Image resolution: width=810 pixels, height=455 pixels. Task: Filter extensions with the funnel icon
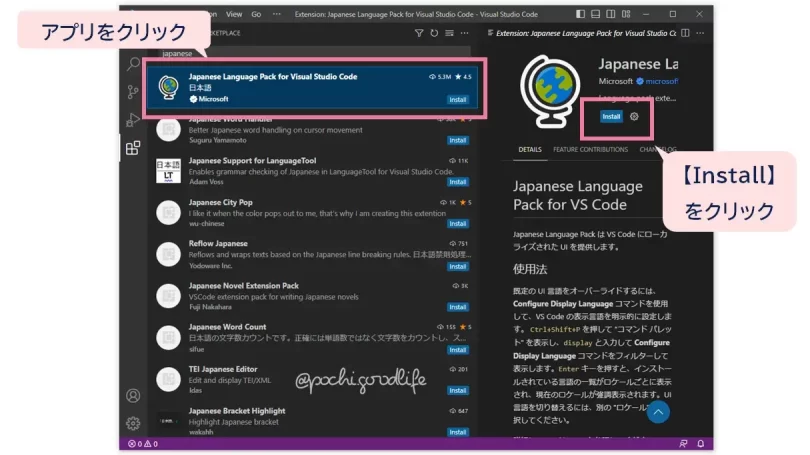click(x=419, y=33)
